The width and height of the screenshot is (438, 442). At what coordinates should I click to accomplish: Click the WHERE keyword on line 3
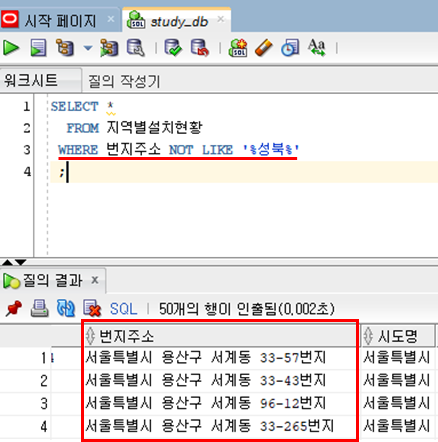78,150
